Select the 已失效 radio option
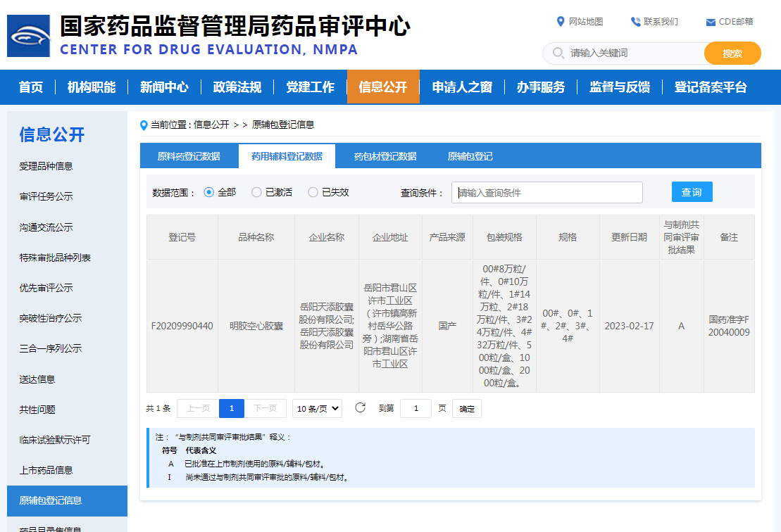This screenshot has height=532, width=781. tap(313, 192)
